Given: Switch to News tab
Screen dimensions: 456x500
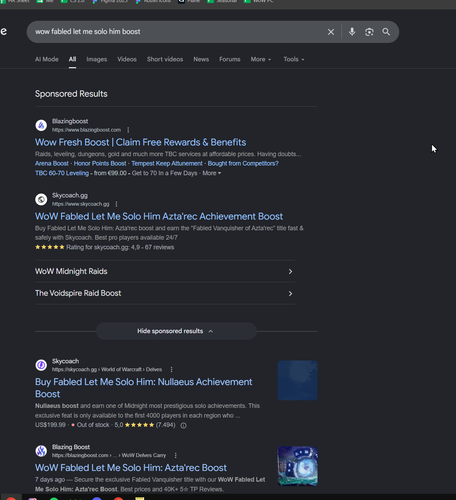Looking at the screenshot, I should click(x=201, y=59).
